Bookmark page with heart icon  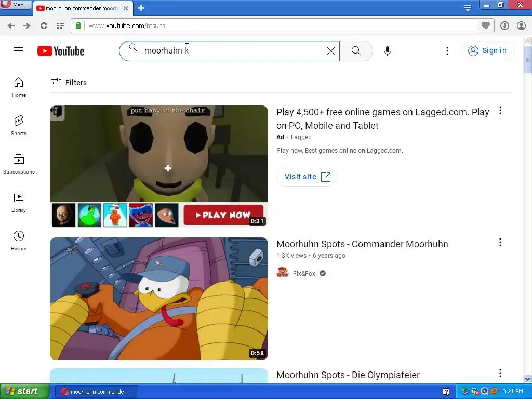click(x=486, y=25)
